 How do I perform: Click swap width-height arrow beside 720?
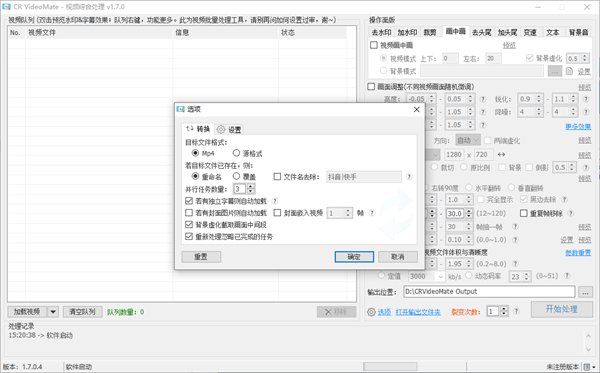coord(501,155)
